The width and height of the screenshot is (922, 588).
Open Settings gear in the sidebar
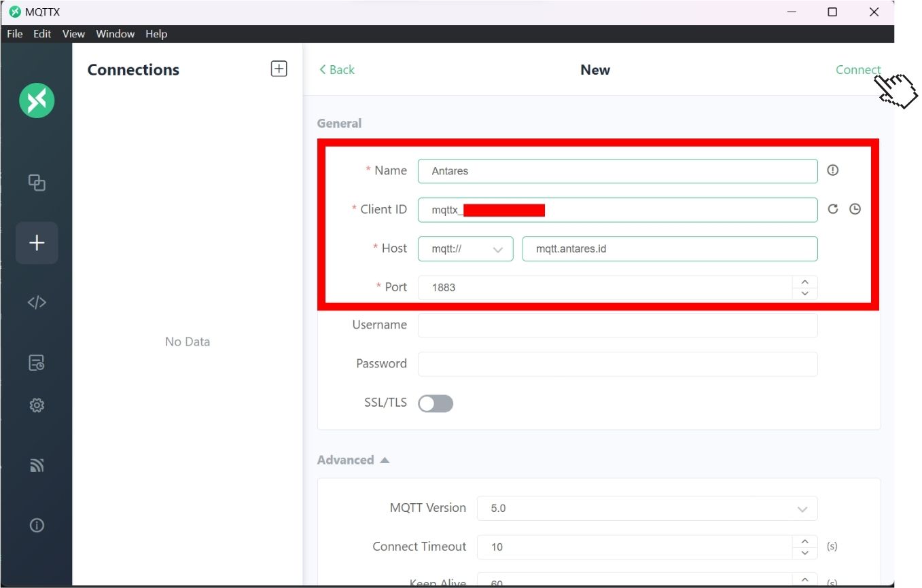coord(37,405)
